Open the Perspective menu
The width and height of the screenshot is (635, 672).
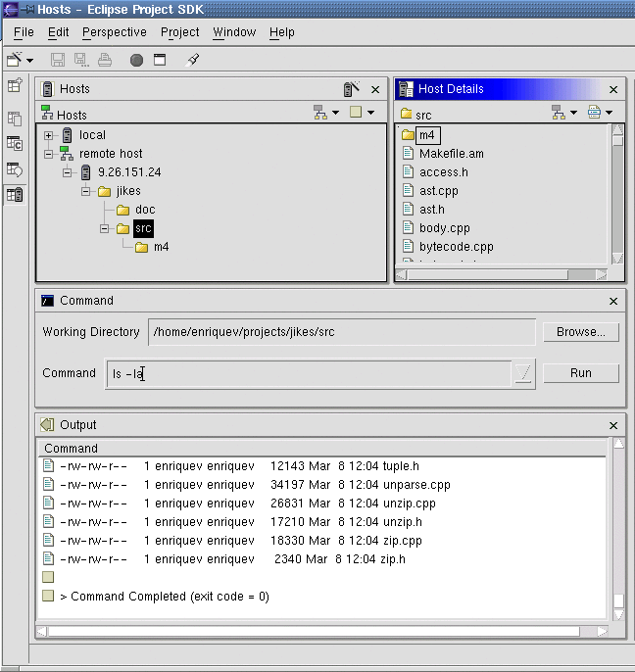click(114, 32)
